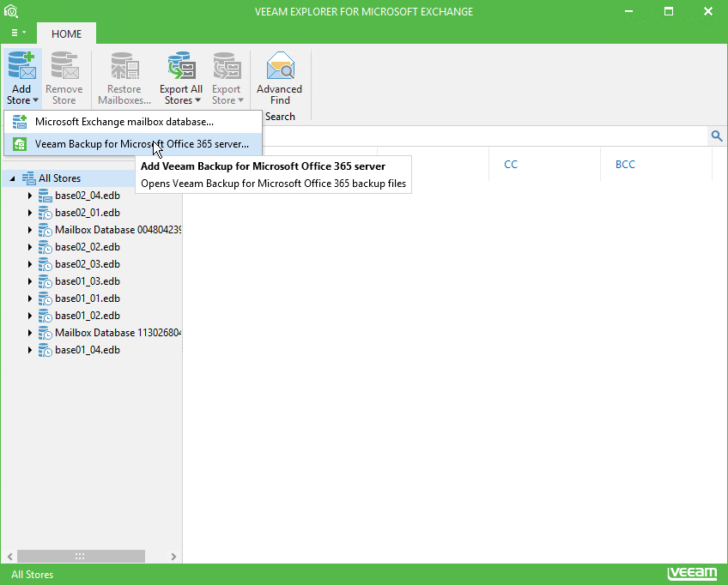The height and width of the screenshot is (585, 728).
Task: Click the scroll right arrow in tree pane
Action: [173, 556]
